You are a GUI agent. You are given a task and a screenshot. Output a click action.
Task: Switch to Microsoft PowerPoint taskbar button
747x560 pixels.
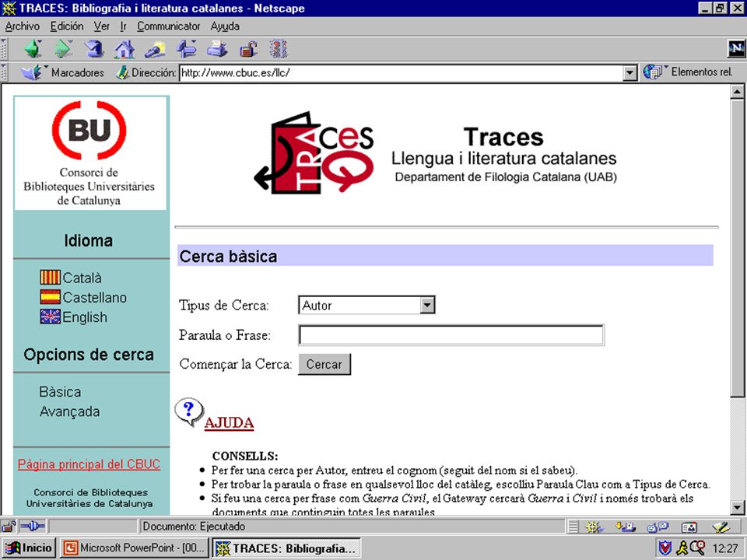tap(135, 548)
